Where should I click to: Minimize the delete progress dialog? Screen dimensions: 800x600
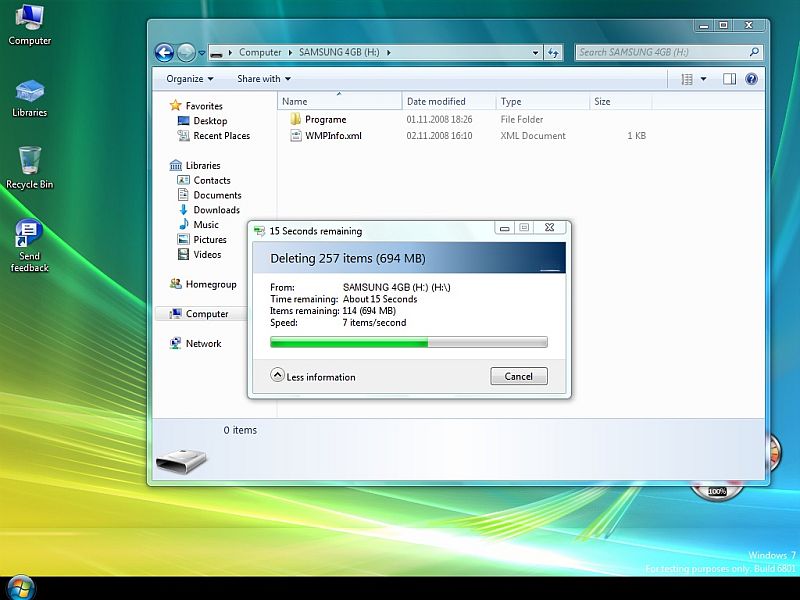point(505,228)
